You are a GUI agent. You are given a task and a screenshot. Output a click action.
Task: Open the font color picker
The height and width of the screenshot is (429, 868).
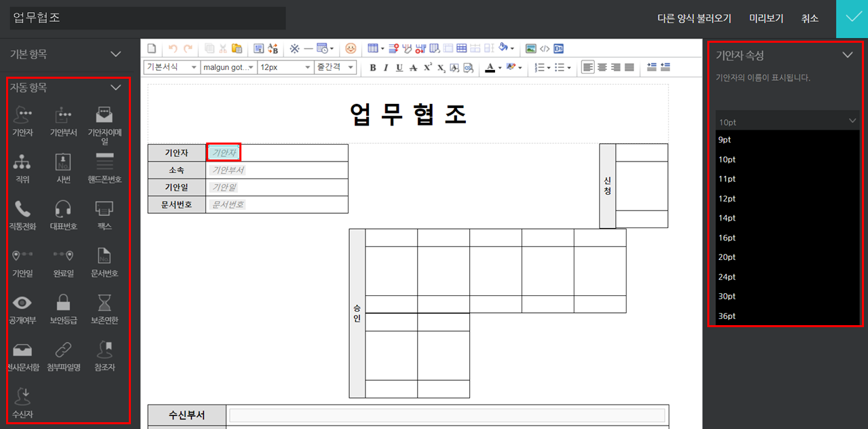pyautogui.click(x=492, y=67)
